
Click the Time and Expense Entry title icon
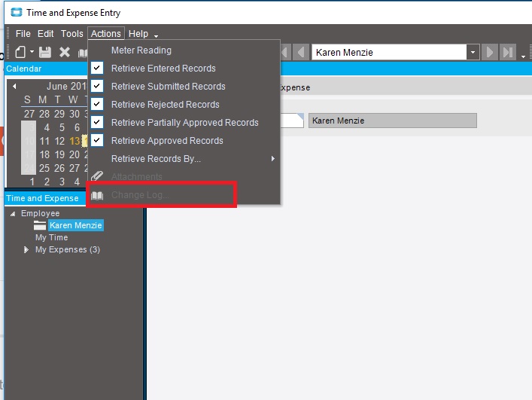coord(17,13)
